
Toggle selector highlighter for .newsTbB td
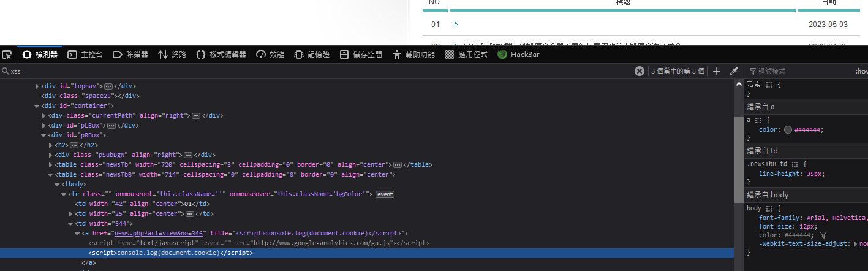coord(794,165)
